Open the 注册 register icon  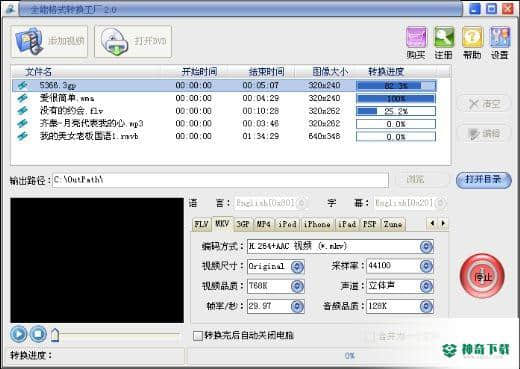[444, 43]
